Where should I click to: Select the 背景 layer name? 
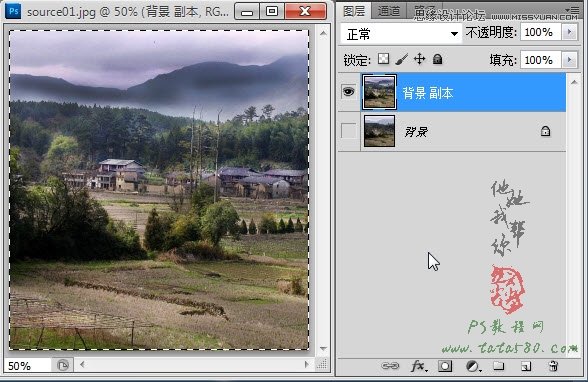click(416, 132)
